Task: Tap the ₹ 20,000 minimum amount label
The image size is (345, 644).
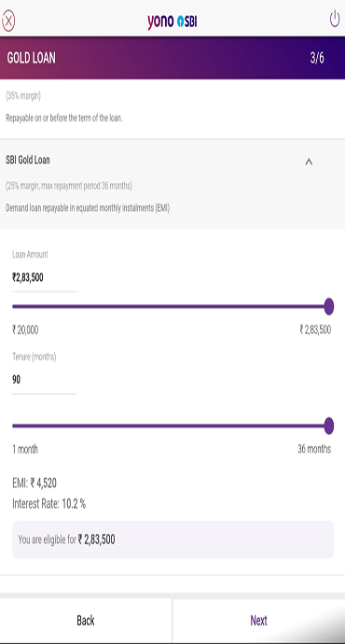Action: tap(25, 329)
